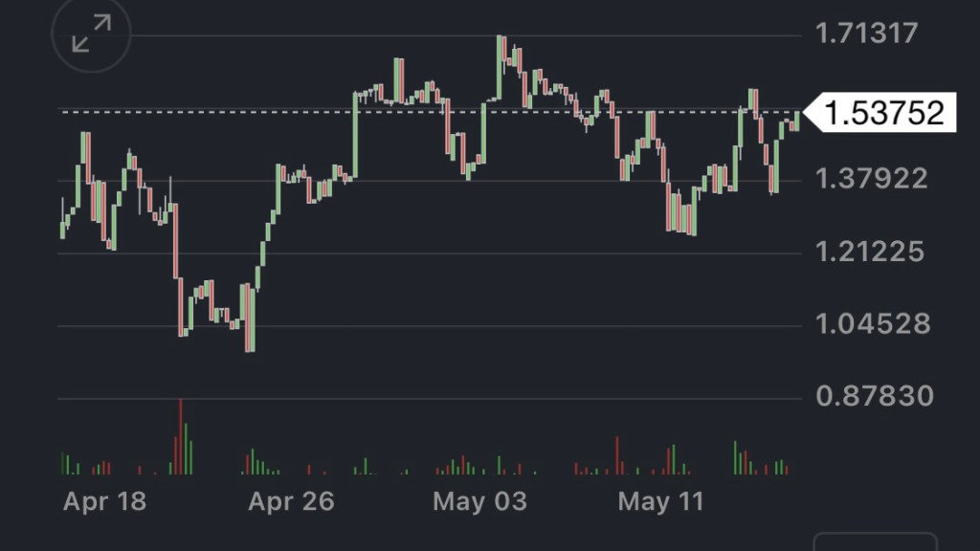
Task: Click the first volume bar at far left
Action: coord(62,464)
